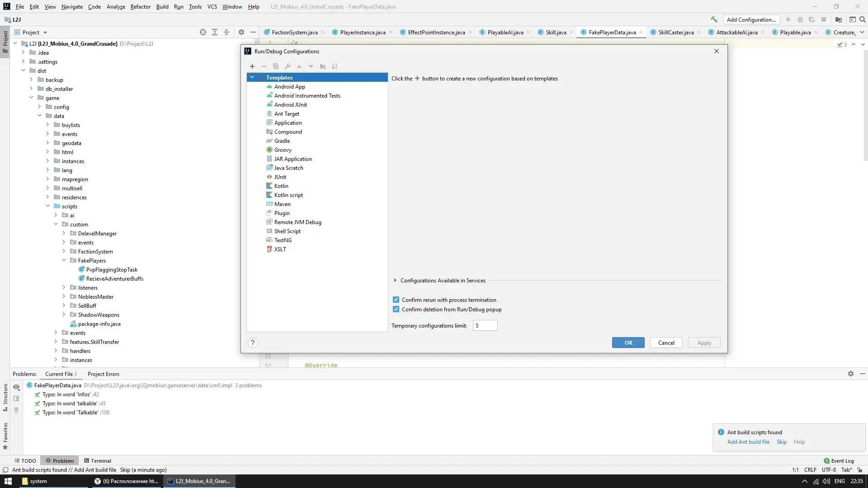The width and height of the screenshot is (868, 488).
Task: Open Project view dropdown arrow
Action: tap(45, 33)
